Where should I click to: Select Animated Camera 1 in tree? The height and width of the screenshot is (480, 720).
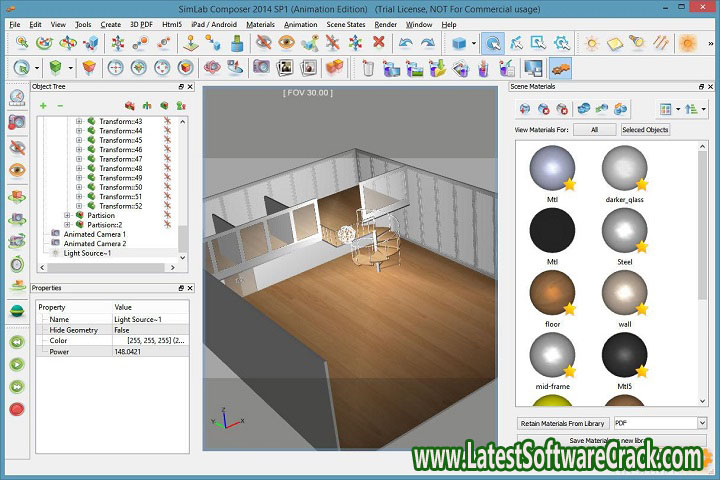tap(95, 234)
